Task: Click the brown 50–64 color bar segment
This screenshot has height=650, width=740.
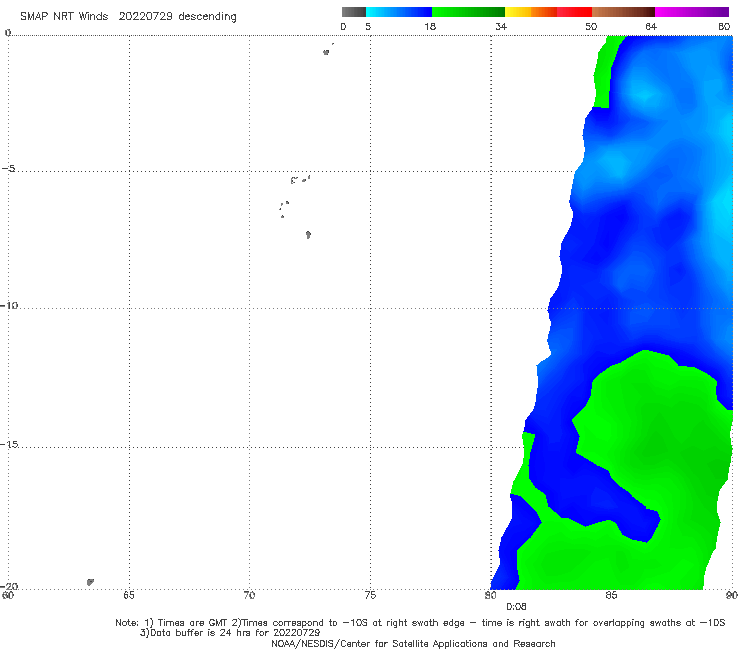Action: pos(623,12)
